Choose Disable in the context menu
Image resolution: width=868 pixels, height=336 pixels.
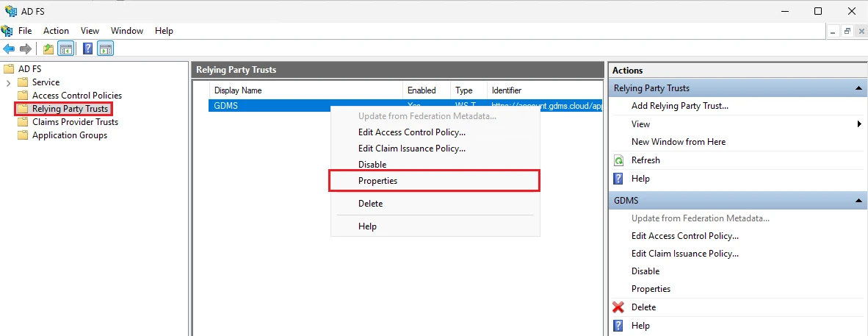pyautogui.click(x=435, y=165)
